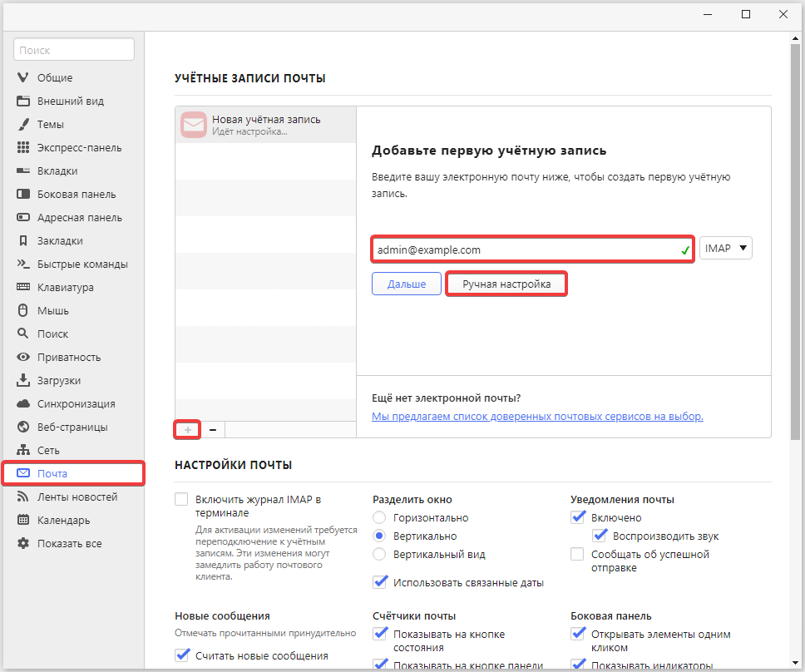This screenshot has width=805, height=672.
Task: Uncheck Воспроизводить звук checkbox
Action: tap(600, 536)
